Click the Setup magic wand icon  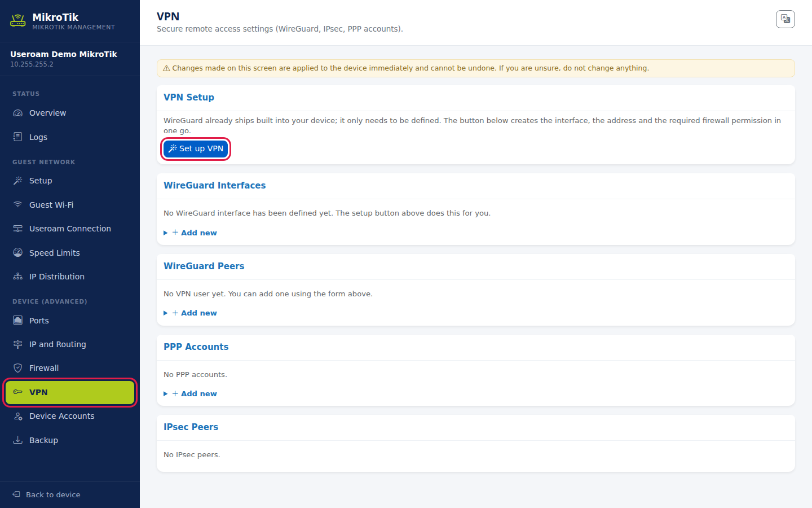[x=18, y=181]
